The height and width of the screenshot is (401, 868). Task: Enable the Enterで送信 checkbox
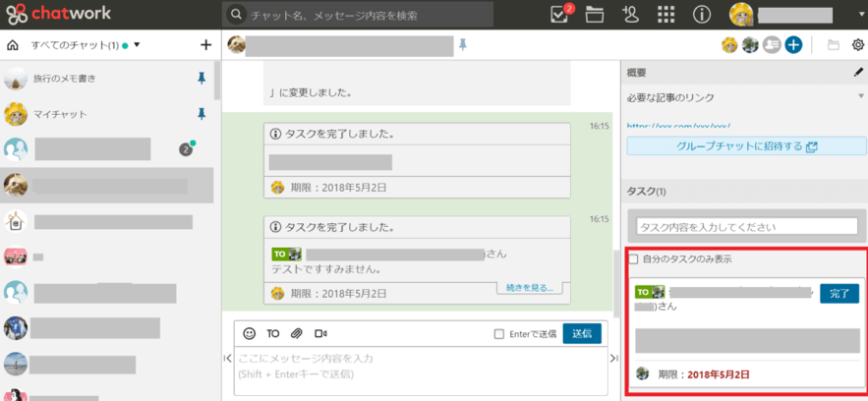click(499, 334)
